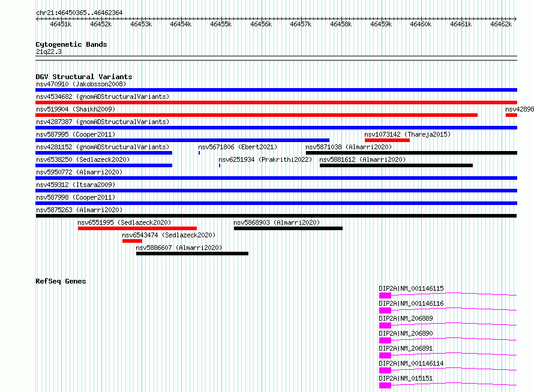Click the nsv4287387 (gnomADStructuralVariants) label
Viewport: 534px width, 392px height.
103,122
